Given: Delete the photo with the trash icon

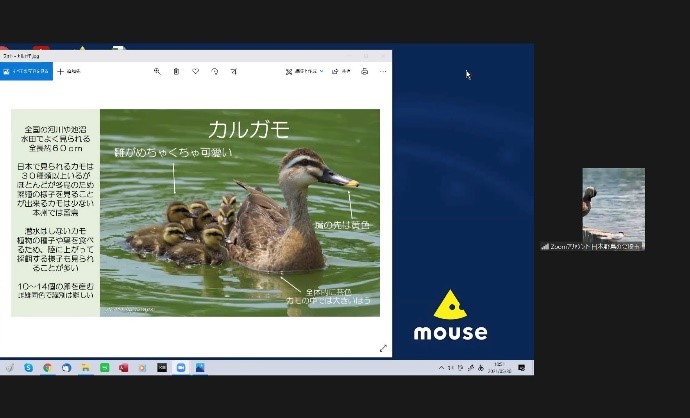Looking at the screenshot, I should coord(176,71).
